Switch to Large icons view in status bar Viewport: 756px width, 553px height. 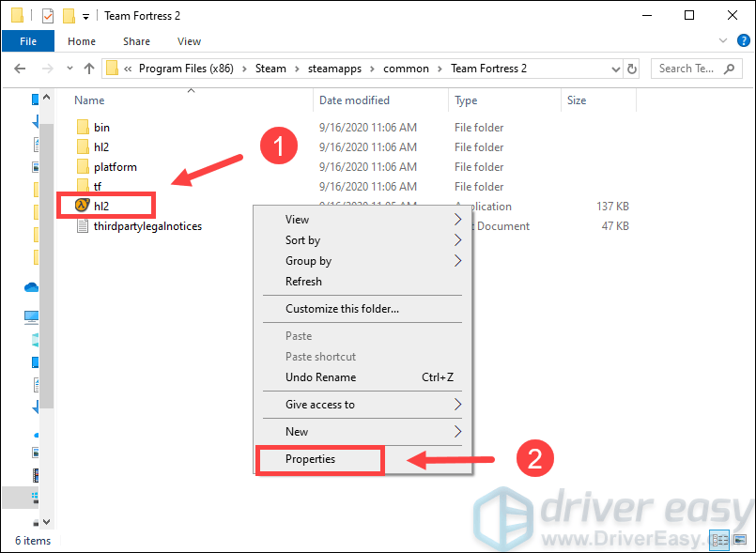[x=740, y=540]
